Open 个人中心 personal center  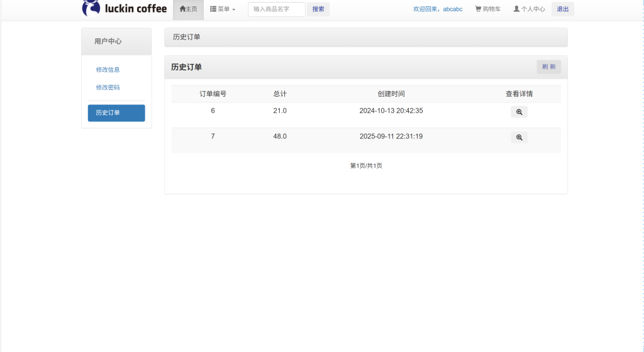click(529, 9)
